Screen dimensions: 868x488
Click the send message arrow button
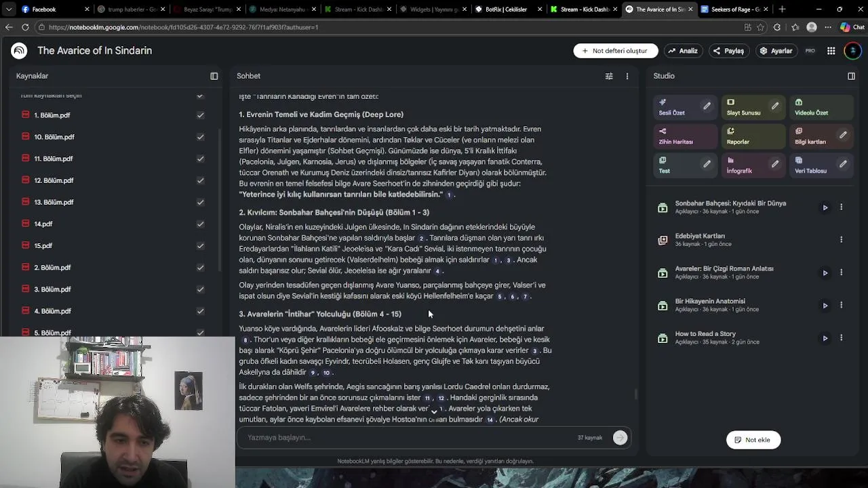click(x=620, y=438)
